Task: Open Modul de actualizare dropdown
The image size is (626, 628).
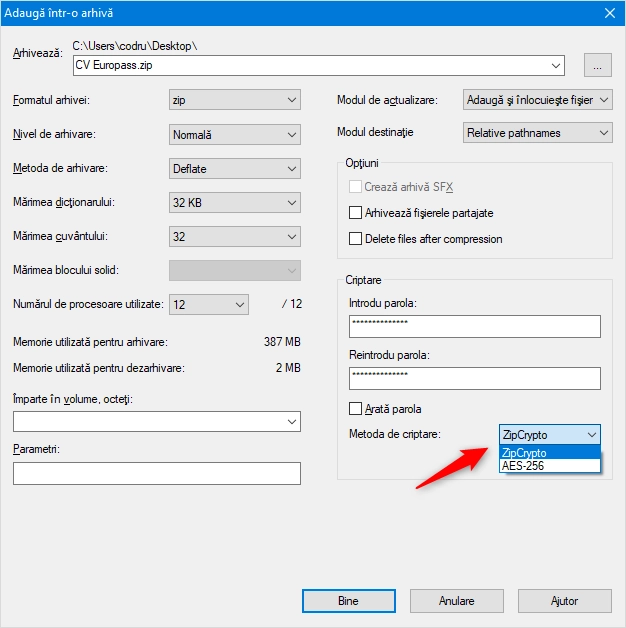Action: click(x=537, y=100)
